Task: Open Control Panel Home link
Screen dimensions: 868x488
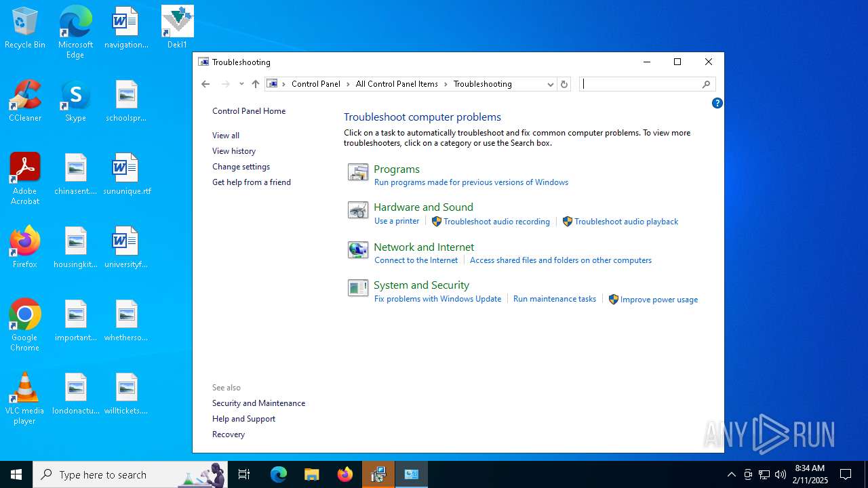Action: 249,111
